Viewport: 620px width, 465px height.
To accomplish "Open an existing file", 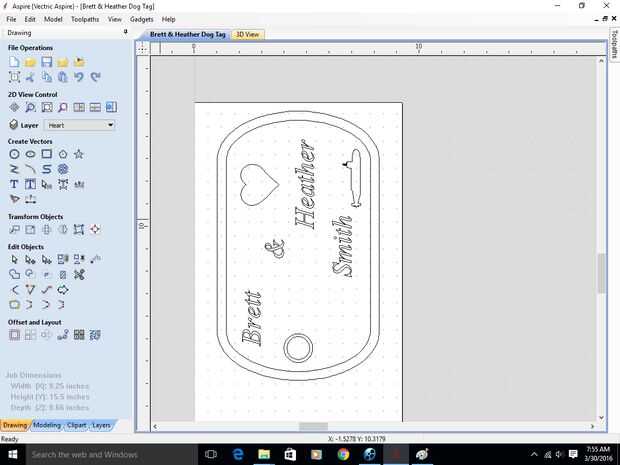I will pyautogui.click(x=30, y=62).
